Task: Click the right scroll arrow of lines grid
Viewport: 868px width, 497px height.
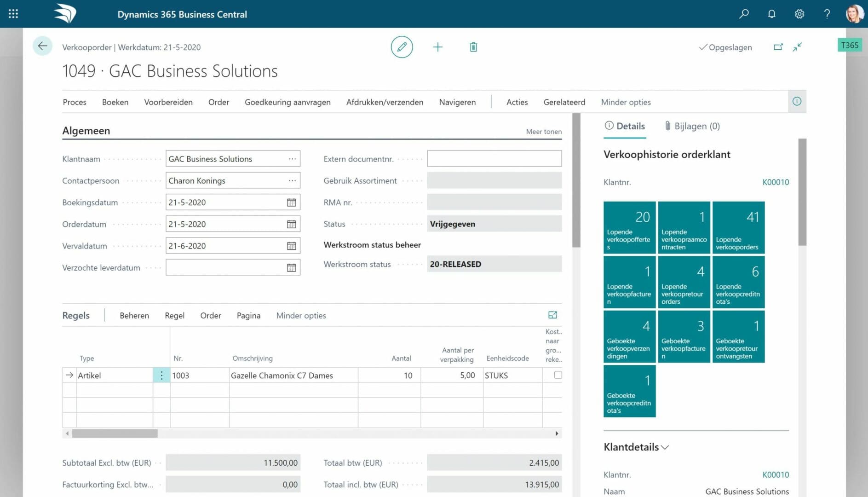Action: [557, 433]
